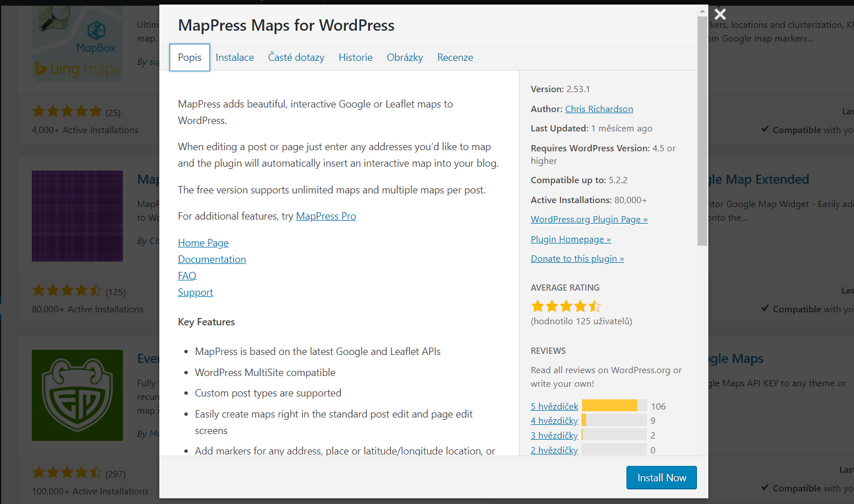Switch to the Historie tab
The width and height of the screenshot is (854, 504).
coord(356,57)
